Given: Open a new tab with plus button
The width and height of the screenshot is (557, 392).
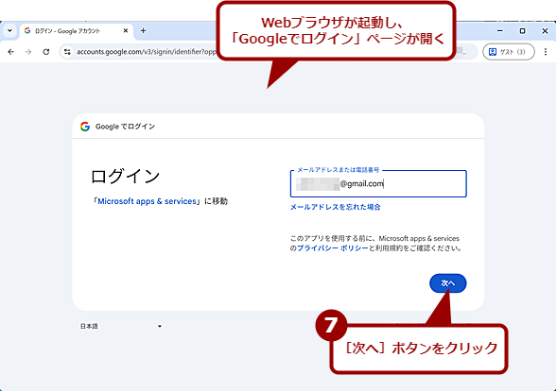Looking at the screenshot, I should pos(143,31).
